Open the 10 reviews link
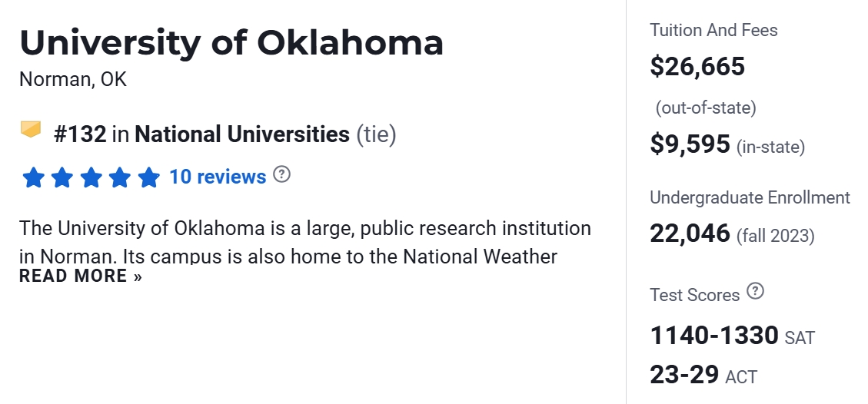 [x=218, y=177]
